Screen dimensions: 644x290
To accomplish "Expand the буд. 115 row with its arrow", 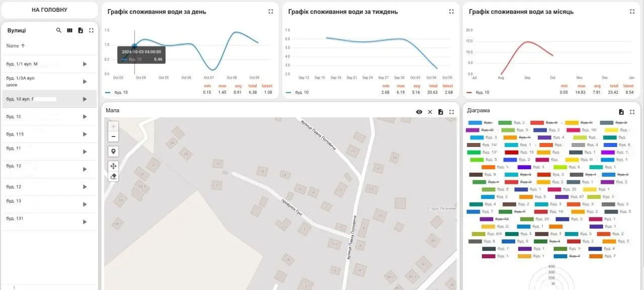I will [x=85, y=134].
